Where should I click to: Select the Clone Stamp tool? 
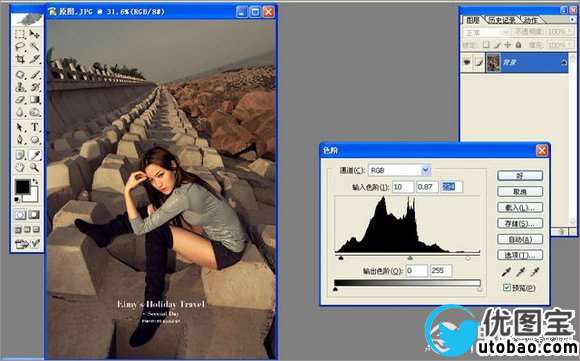20,87
